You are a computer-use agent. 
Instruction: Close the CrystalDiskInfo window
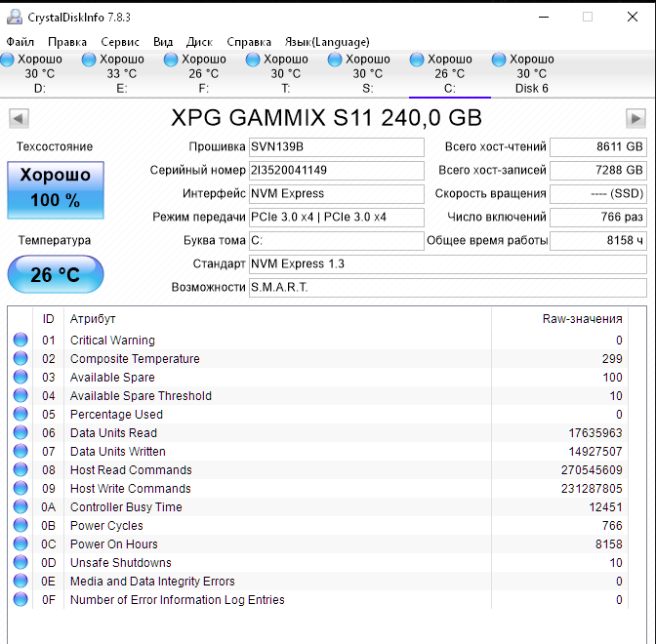633,17
